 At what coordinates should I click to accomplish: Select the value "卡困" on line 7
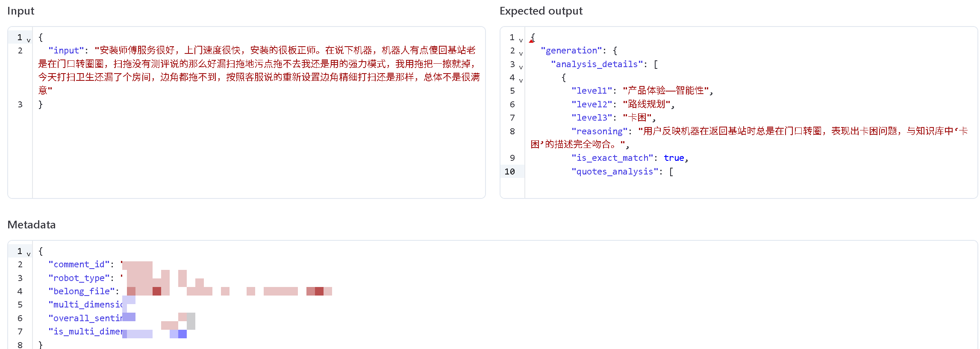click(637, 118)
